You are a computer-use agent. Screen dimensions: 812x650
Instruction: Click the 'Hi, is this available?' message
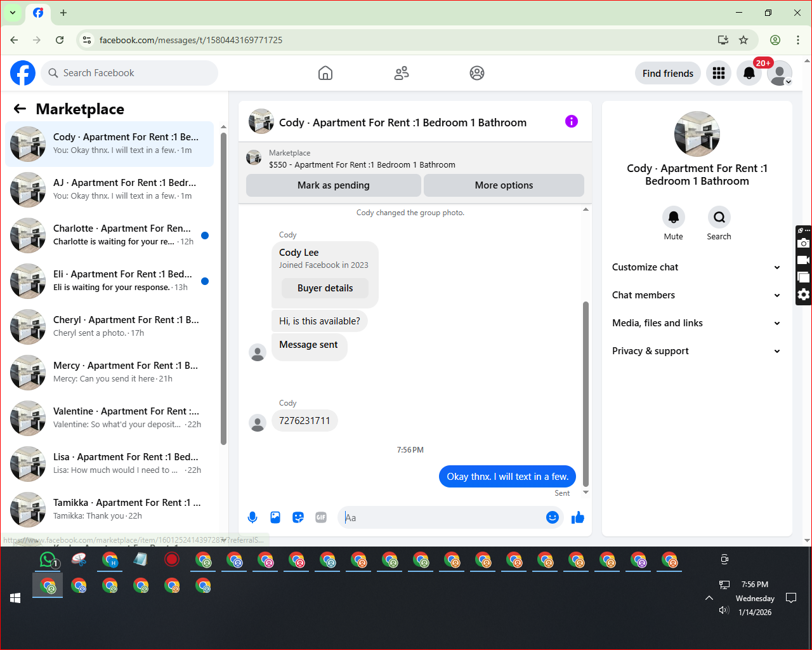(x=320, y=321)
